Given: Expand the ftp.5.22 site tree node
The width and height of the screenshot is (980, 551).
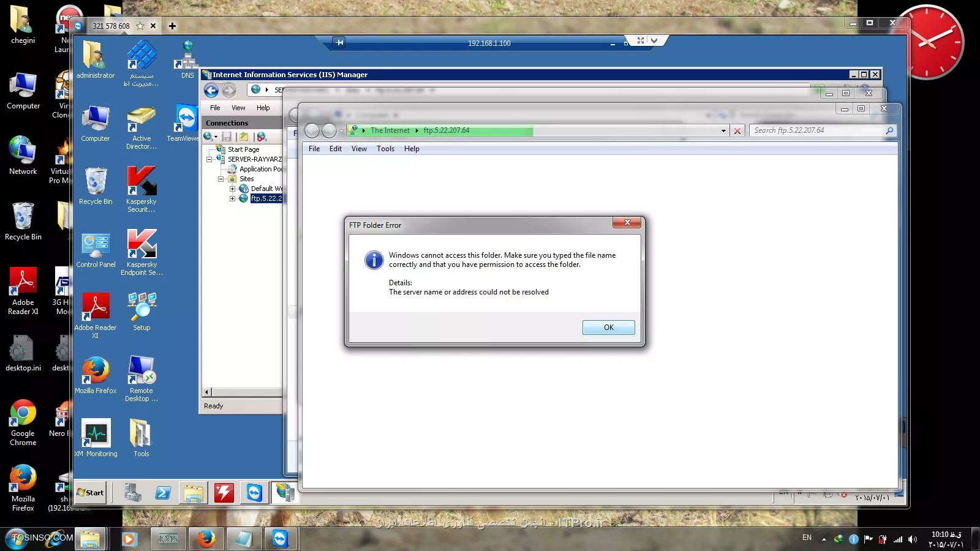Looking at the screenshot, I should 232,198.
